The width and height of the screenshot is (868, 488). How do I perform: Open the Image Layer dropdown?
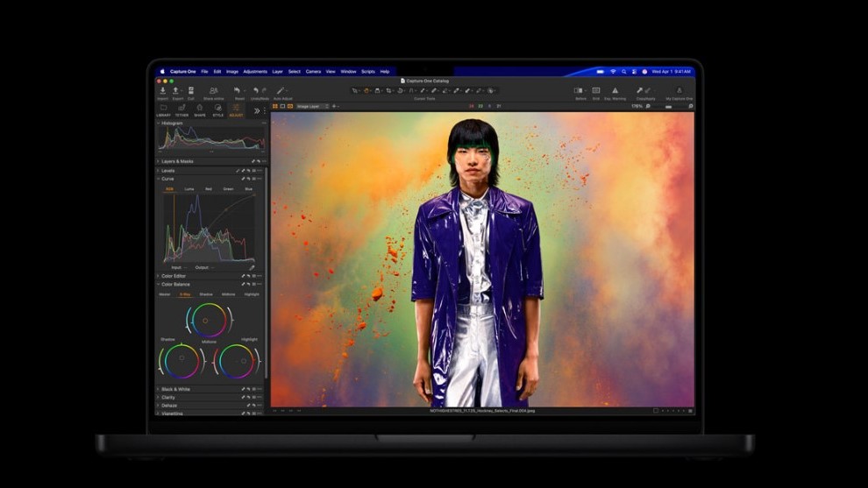point(313,106)
